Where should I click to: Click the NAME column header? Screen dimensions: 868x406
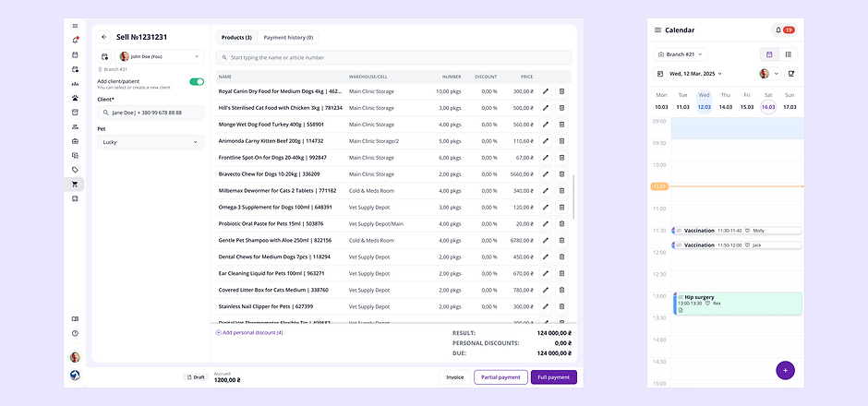(x=224, y=77)
